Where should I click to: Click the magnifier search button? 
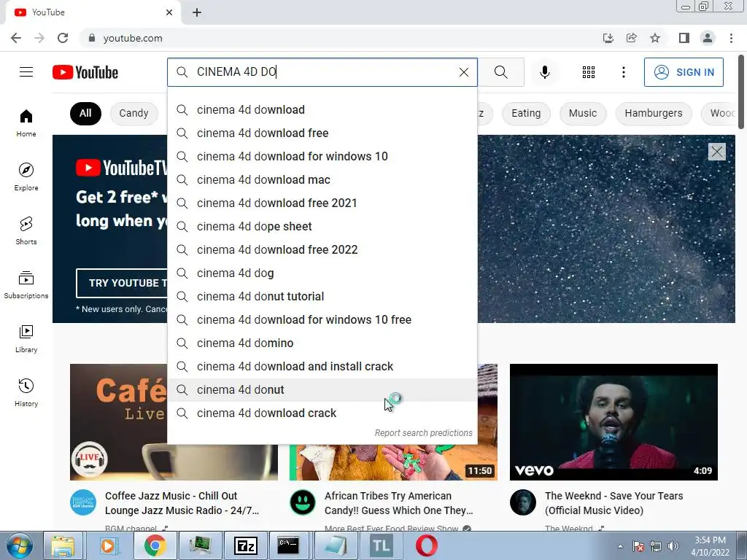tap(500, 72)
